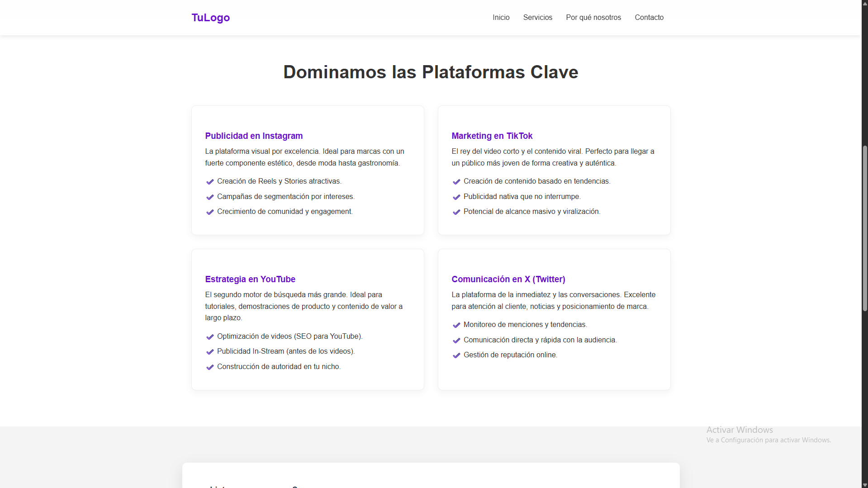Image resolution: width=868 pixels, height=488 pixels.
Task: Click checkmark beside Publicidad nativa que no interrumpe
Action: pyautogui.click(x=456, y=197)
